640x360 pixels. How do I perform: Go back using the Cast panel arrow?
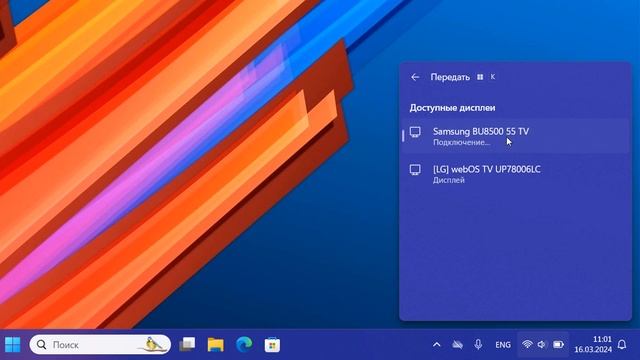(415, 77)
